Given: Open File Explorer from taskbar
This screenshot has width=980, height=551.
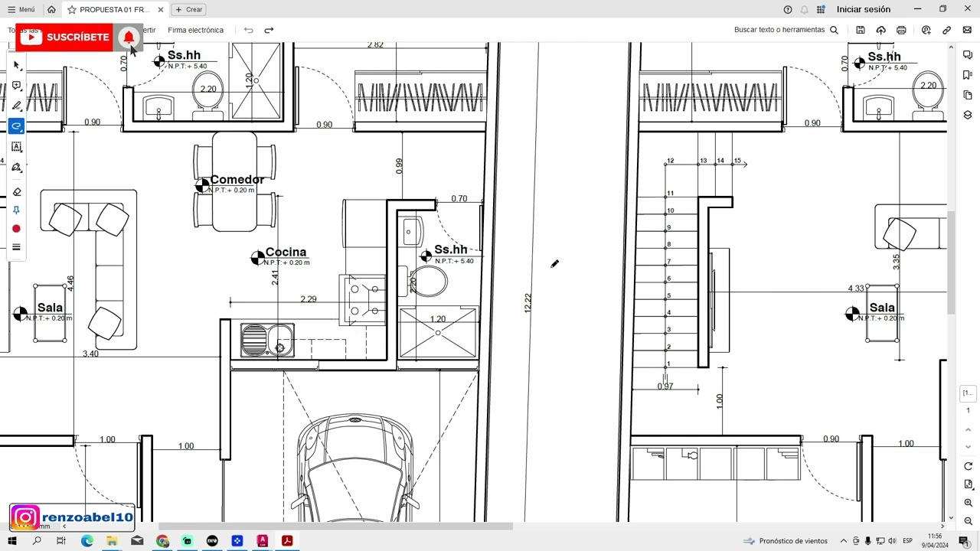Looking at the screenshot, I should [112, 541].
